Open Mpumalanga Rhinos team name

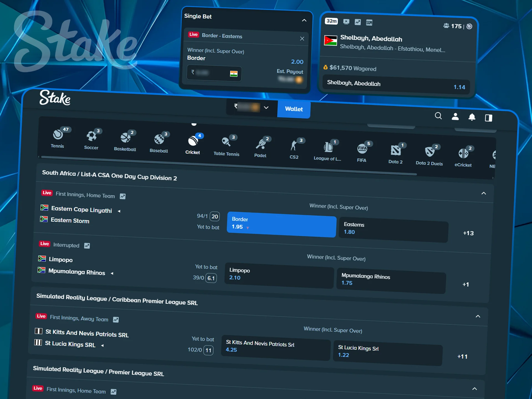click(77, 272)
